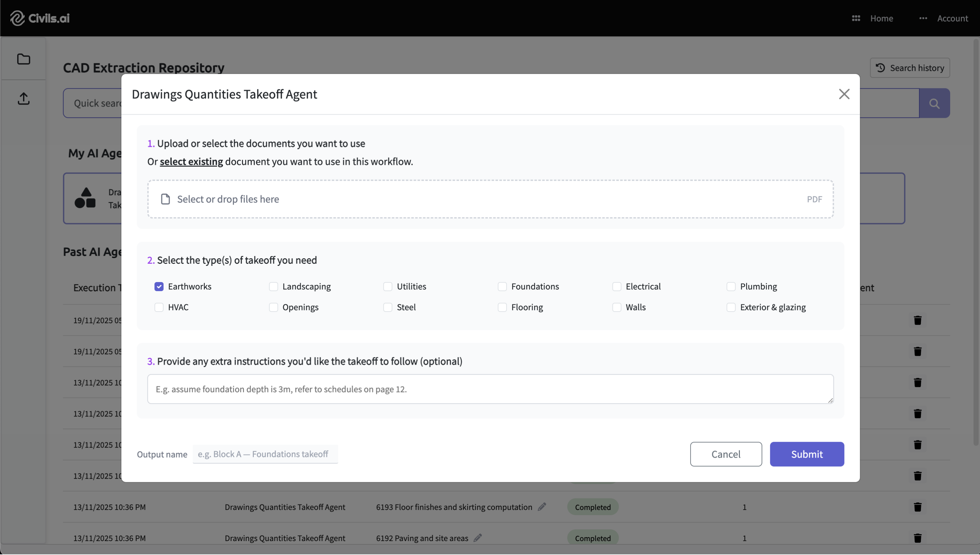This screenshot has width=980, height=555.
Task: Click the Civils.ai logo icon
Action: tap(17, 18)
